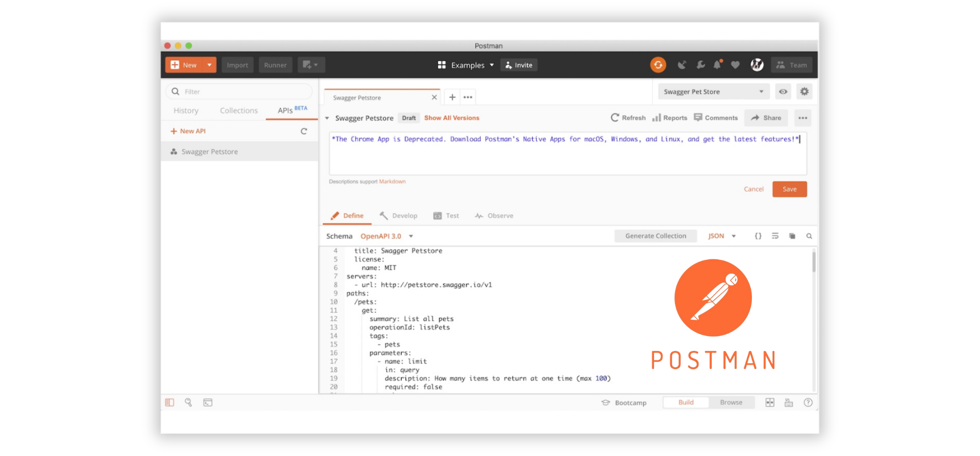Toggle sidebar visibility in status bar
Screen dimensions: 980x456
point(170,402)
